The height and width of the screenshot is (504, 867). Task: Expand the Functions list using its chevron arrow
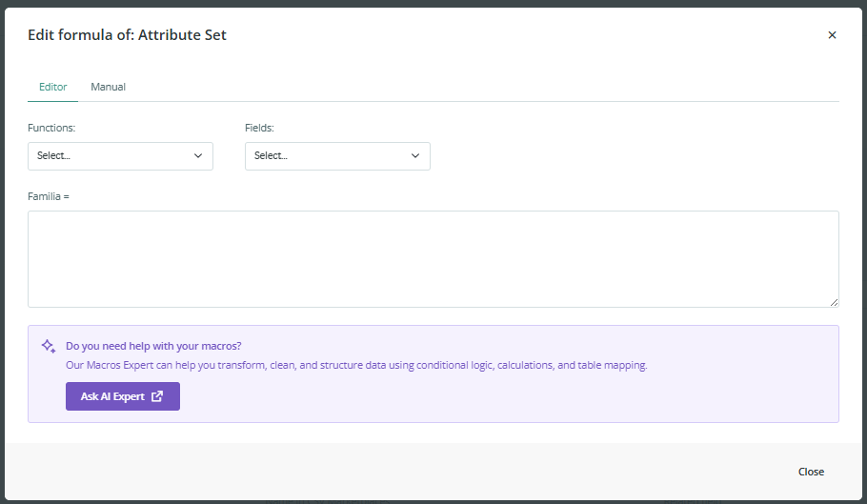[x=198, y=156]
